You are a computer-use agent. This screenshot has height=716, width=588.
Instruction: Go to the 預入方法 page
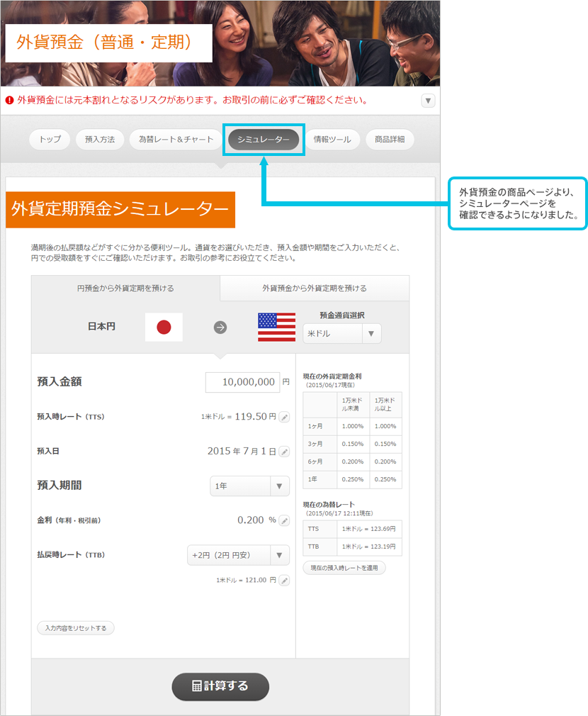click(99, 140)
